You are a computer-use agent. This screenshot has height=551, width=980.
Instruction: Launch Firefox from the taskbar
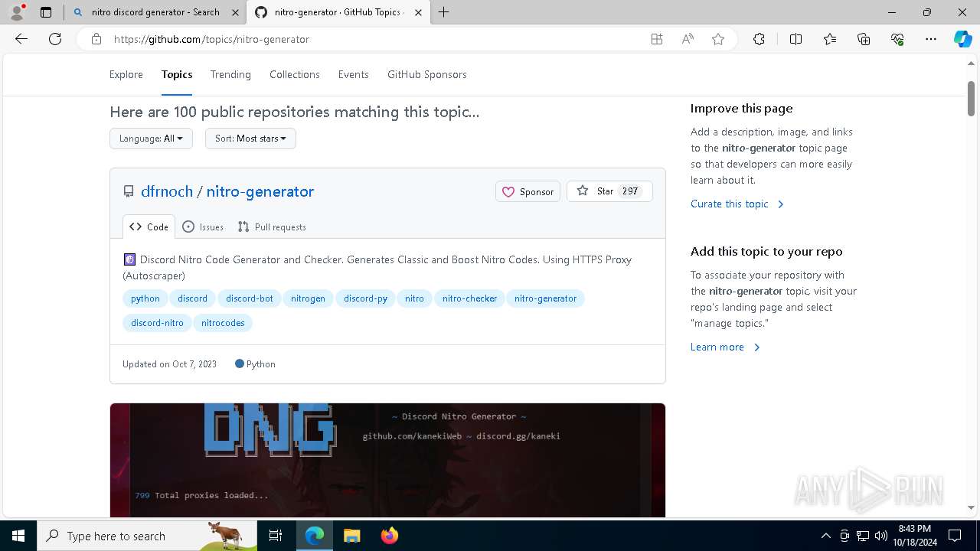pos(389,536)
